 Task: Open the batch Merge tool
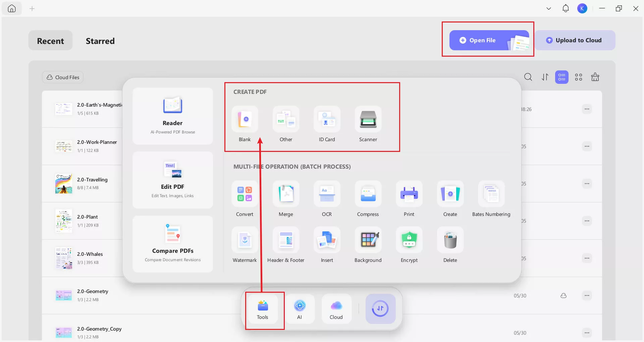286,199
